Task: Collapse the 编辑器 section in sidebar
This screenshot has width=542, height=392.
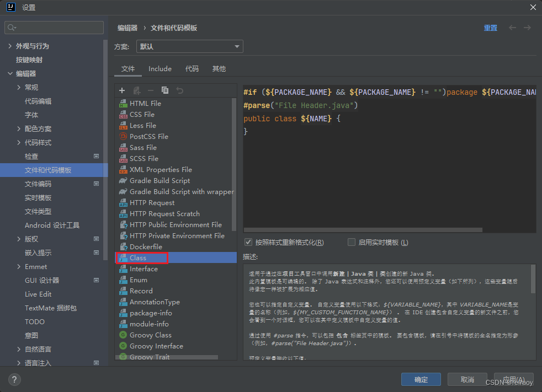Action: pyautogui.click(x=11, y=73)
